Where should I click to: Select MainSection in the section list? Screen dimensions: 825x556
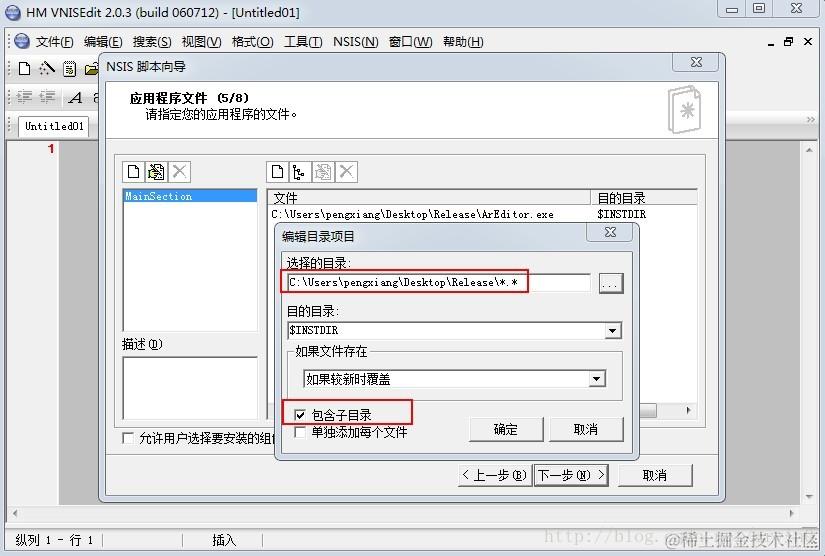click(x=190, y=196)
